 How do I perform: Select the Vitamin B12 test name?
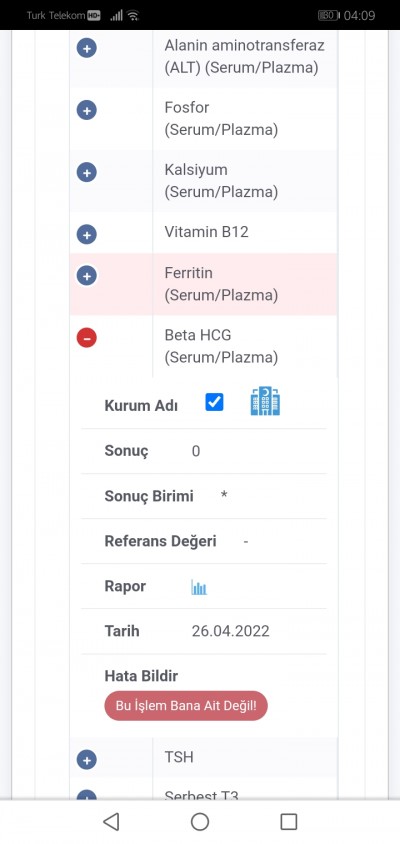[x=207, y=232]
